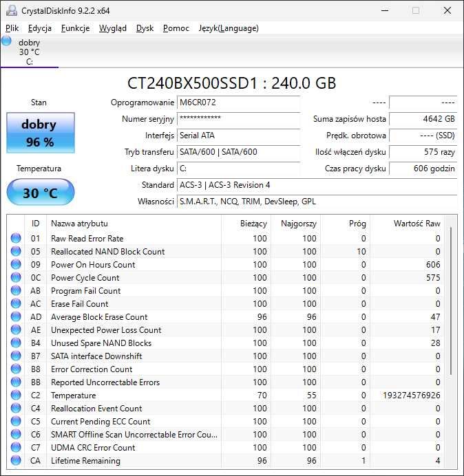Click the Standard field ACS-3 Revision 4
The image size is (464, 476).
(x=317, y=185)
